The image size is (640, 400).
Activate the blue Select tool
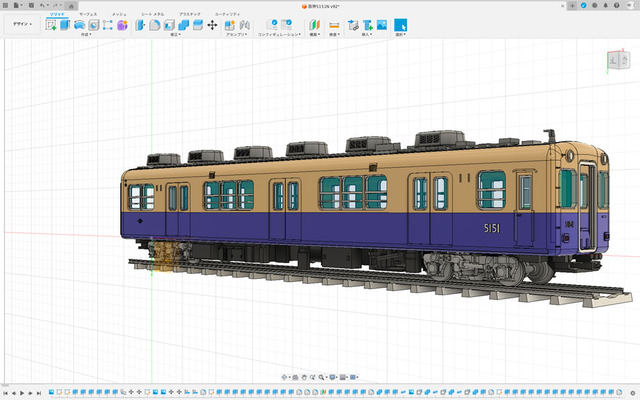(400, 25)
